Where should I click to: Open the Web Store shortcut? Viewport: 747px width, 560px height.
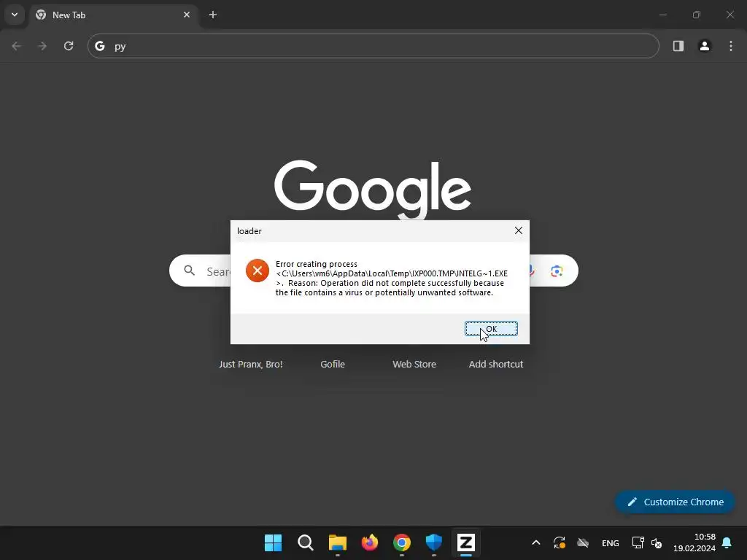[x=414, y=365]
